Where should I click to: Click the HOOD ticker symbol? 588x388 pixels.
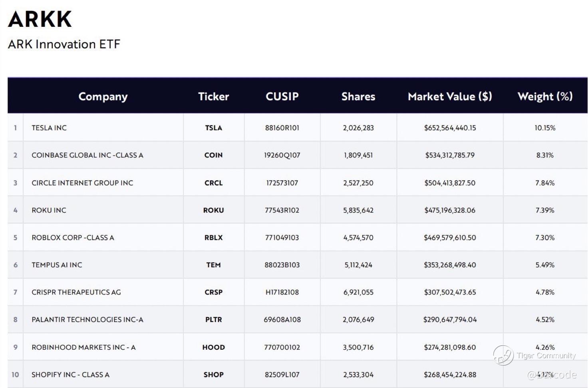pos(213,347)
